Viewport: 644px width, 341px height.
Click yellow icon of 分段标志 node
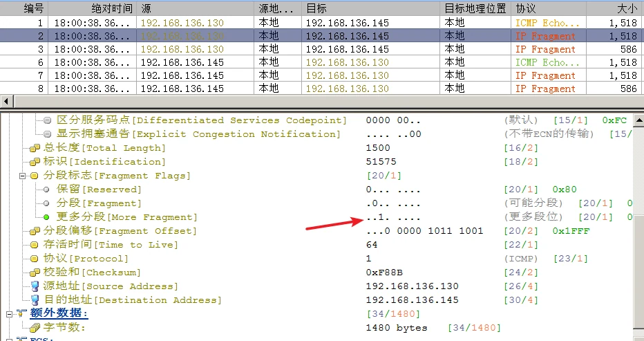(x=35, y=176)
